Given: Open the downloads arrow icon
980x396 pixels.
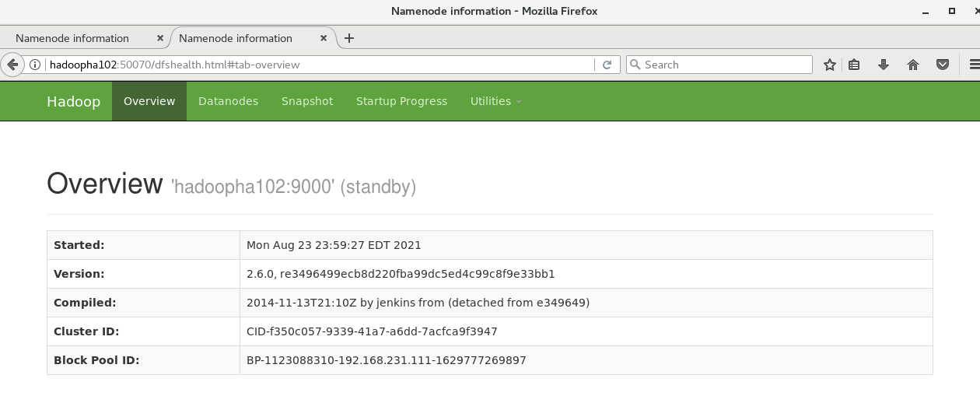Looking at the screenshot, I should pyautogui.click(x=884, y=65).
